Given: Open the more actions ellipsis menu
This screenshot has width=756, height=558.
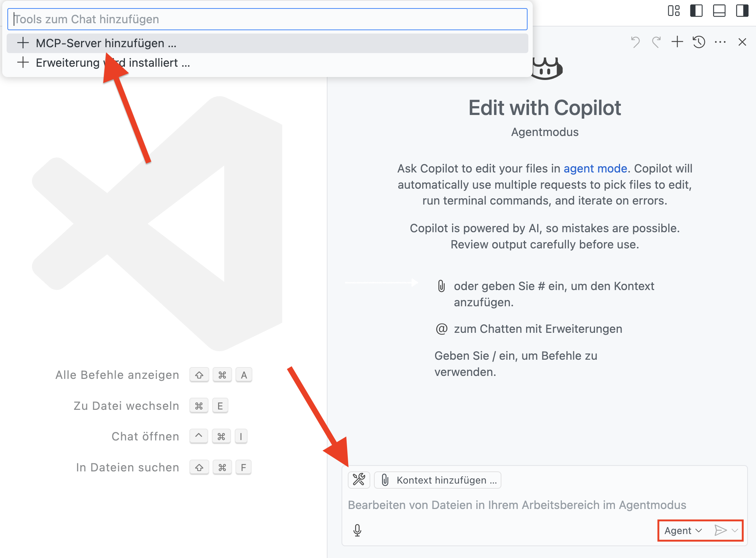Looking at the screenshot, I should (x=720, y=42).
